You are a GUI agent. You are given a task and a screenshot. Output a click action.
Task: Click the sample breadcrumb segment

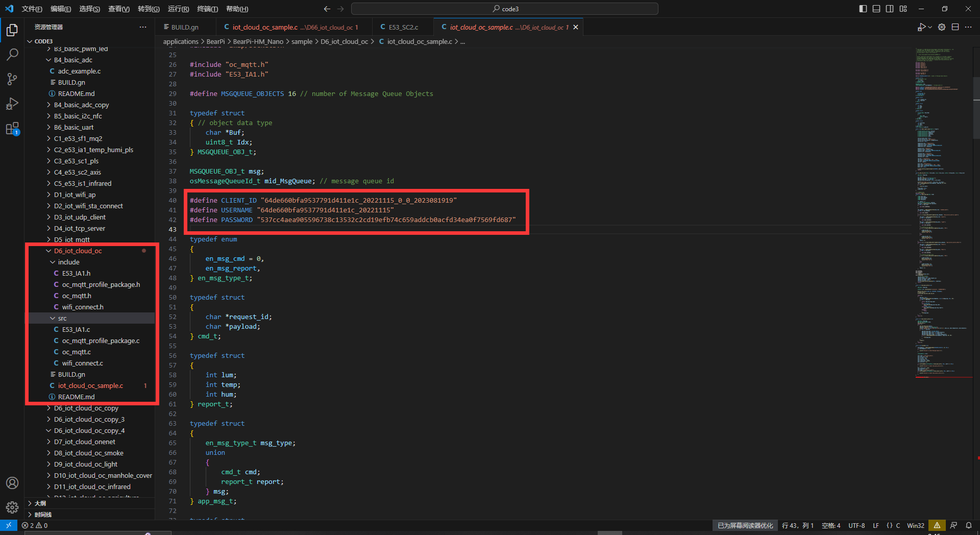pyautogui.click(x=302, y=42)
